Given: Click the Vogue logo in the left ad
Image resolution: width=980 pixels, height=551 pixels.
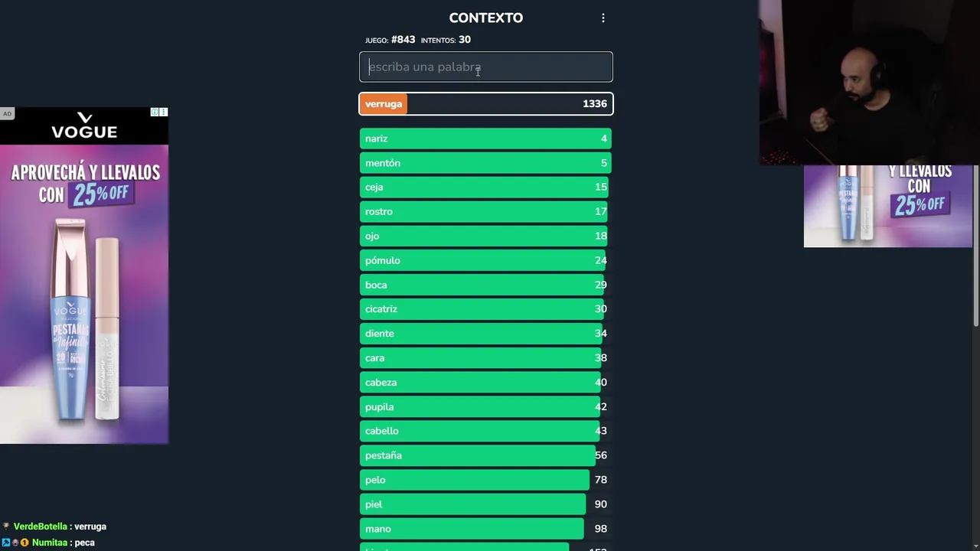Looking at the screenshot, I should [x=84, y=126].
